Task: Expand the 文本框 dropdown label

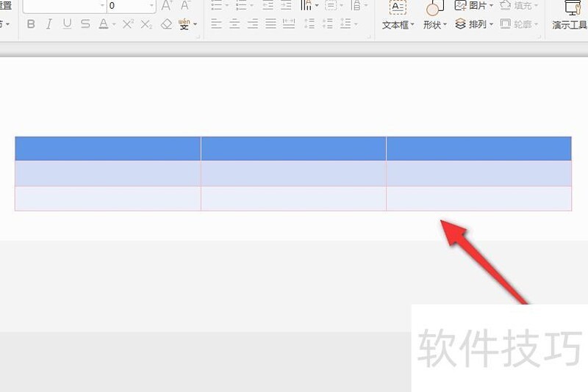Action: pyautogui.click(x=398, y=25)
